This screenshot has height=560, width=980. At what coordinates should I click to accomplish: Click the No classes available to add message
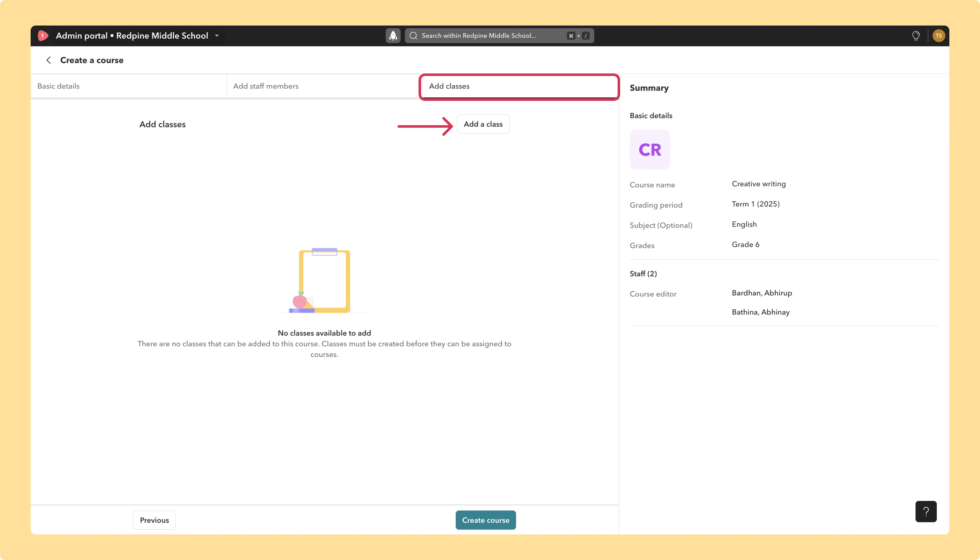[324, 333]
